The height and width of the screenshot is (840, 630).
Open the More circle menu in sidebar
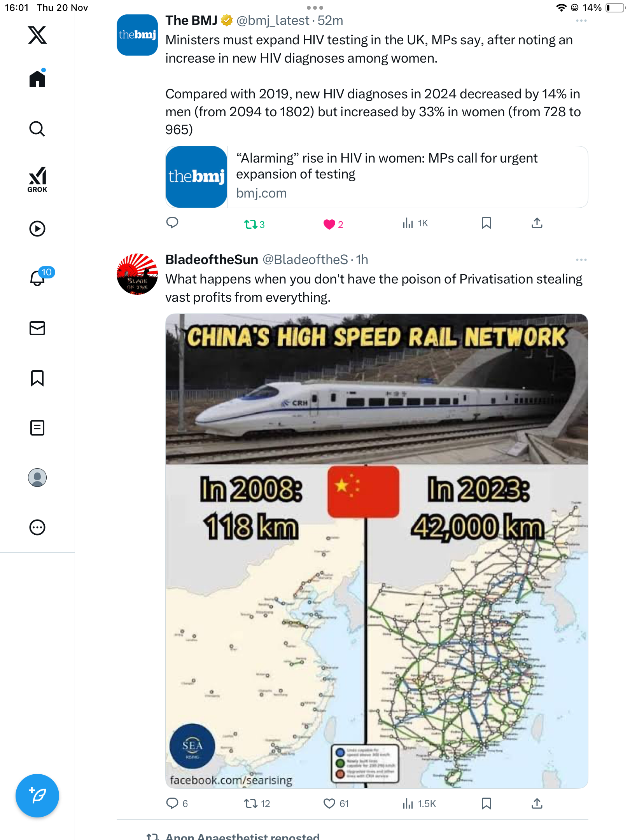pyautogui.click(x=37, y=527)
